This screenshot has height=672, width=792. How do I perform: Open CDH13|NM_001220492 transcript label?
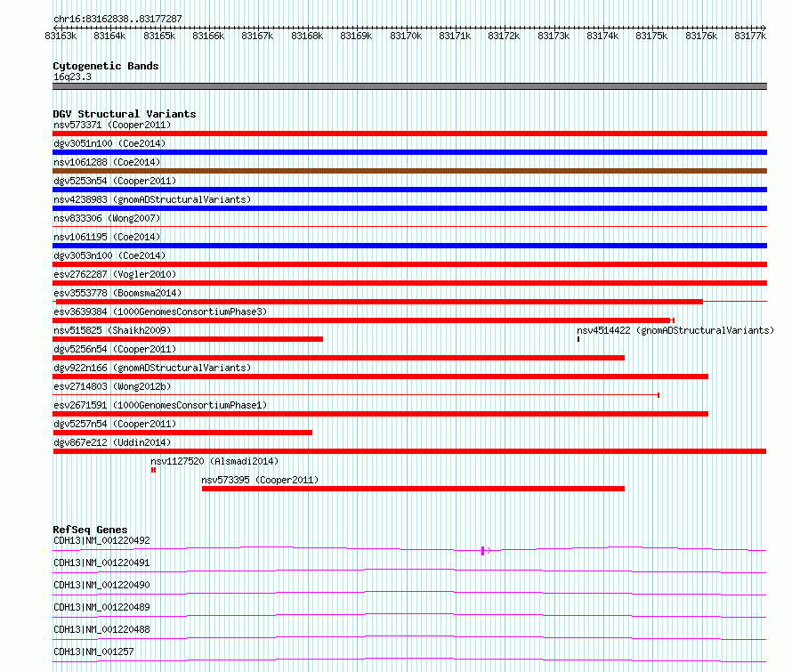(x=101, y=540)
